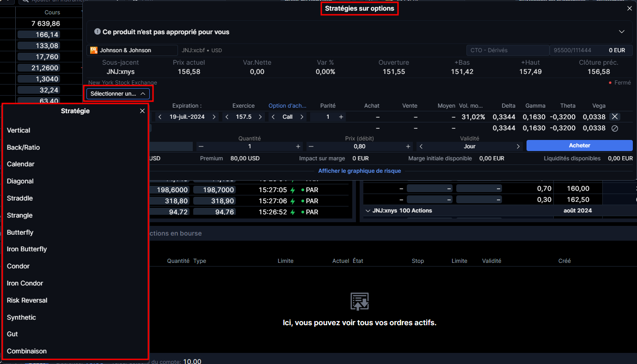Remove the option leg with the X icon
The width and height of the screenshot is (637, 364).
click(x=614, y=117)
